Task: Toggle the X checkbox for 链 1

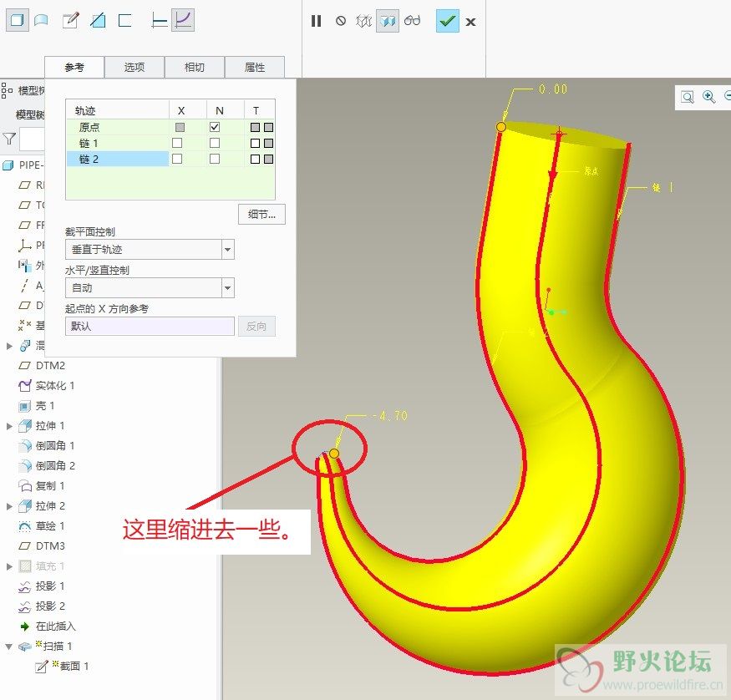Action: (x=177, y=143)
